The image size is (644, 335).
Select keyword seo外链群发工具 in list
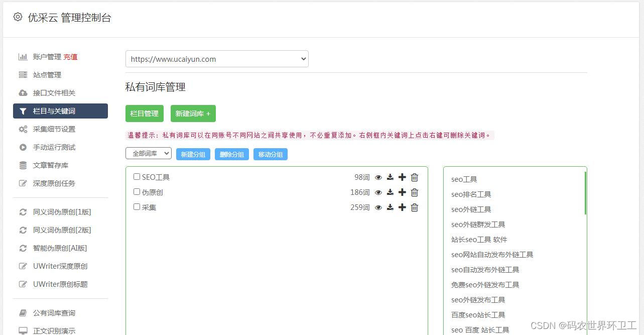pyautogui.click(x=478, y=225)
